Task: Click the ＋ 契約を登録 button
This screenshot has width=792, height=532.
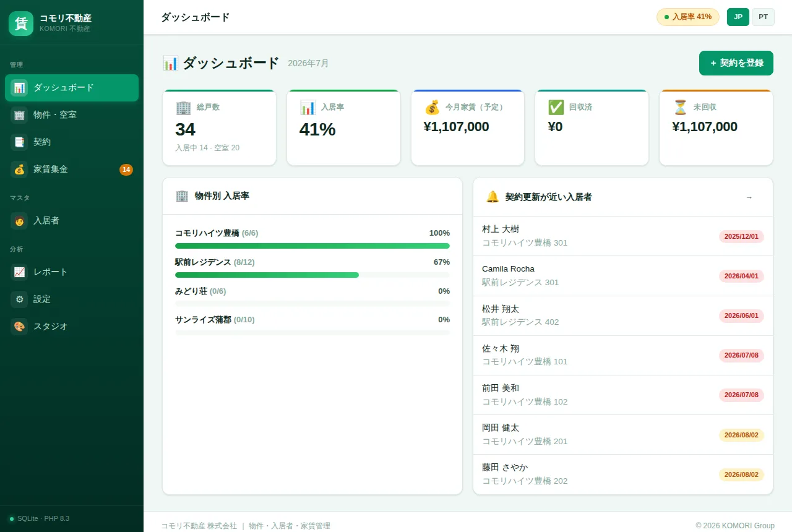Action: coord(736,63)
